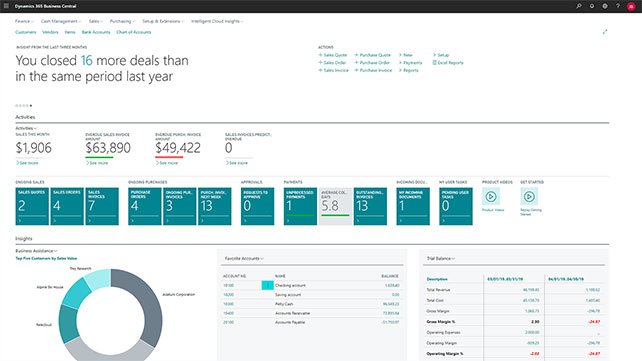Open the Purchase Orders tile showing 4
The image size is (642, 361).
[x=145, y=206]
